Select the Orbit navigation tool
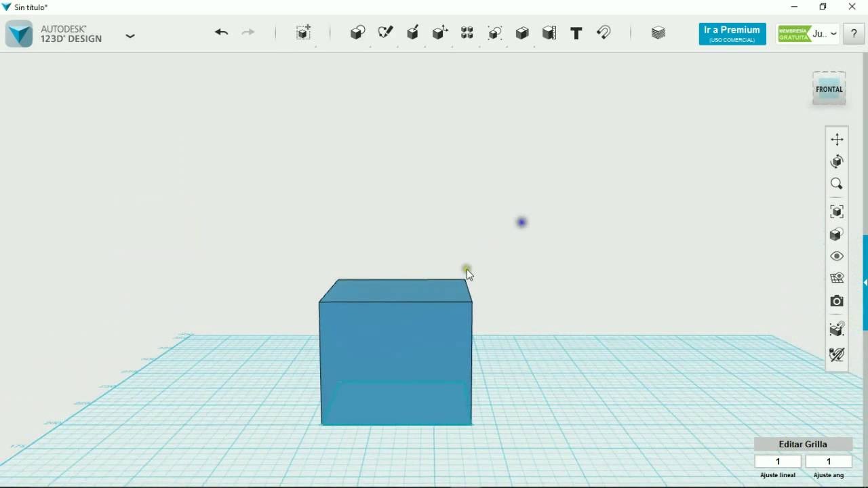Viewport: 868px width, 488px height. 837,161
